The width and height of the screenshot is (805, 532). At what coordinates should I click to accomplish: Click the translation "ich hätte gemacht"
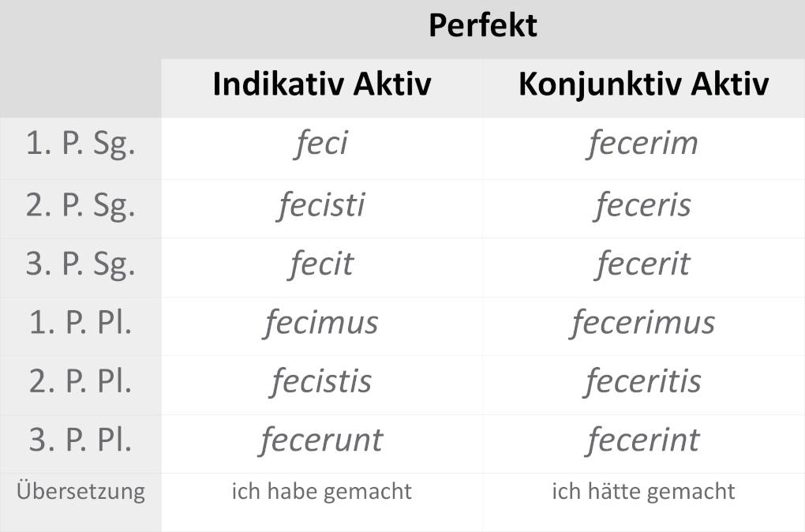642,492
